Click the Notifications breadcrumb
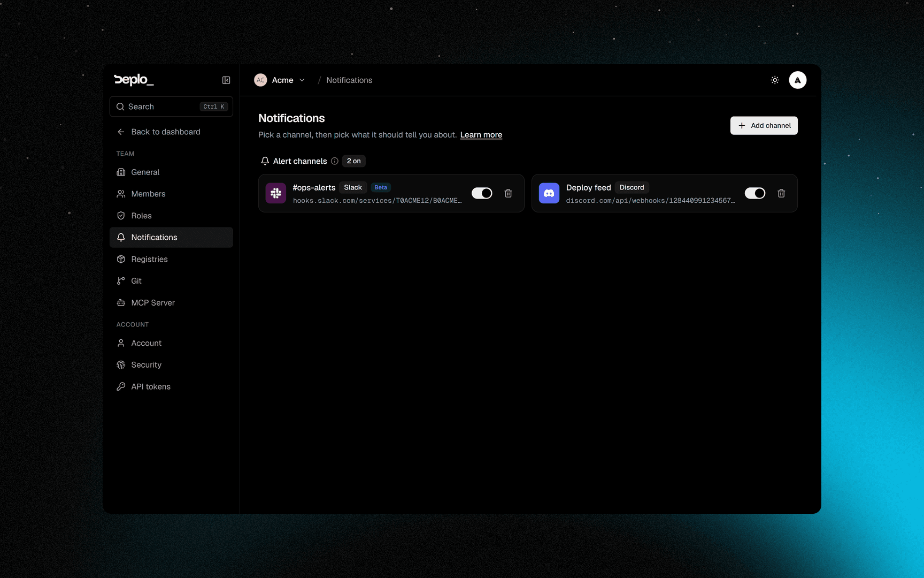Image resolution: width=924 pixels, height=578 pixels. [x=349, y=80]
